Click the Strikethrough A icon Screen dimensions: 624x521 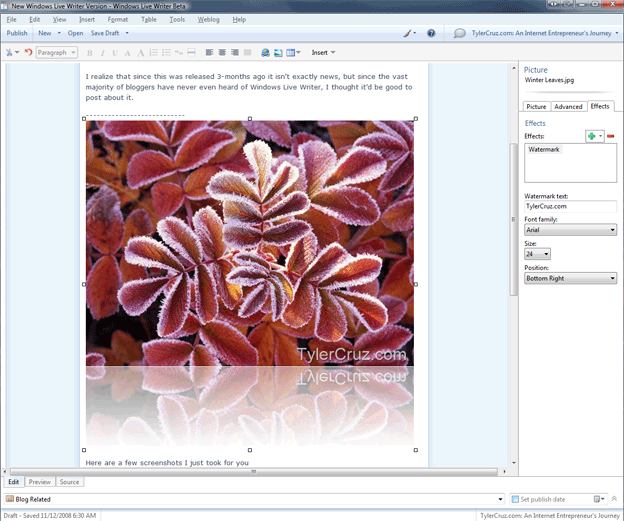128,53
